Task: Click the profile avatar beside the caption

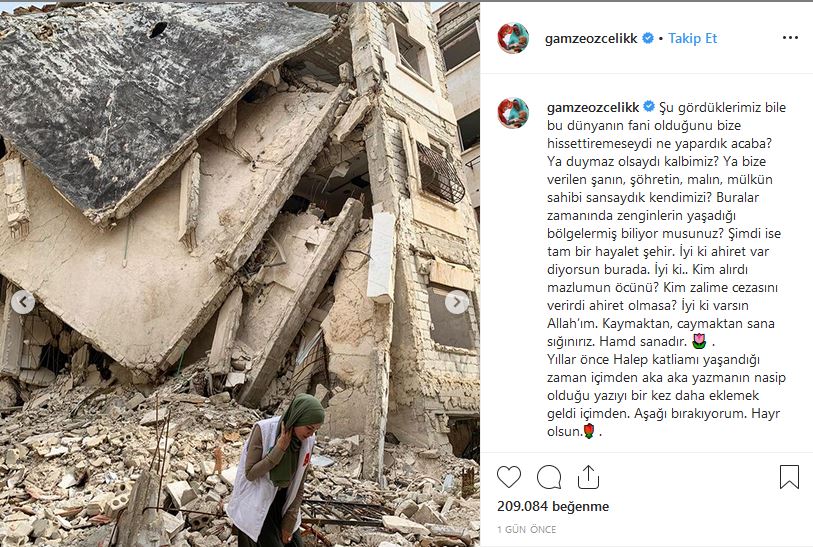Action: [x=513, y=113]
